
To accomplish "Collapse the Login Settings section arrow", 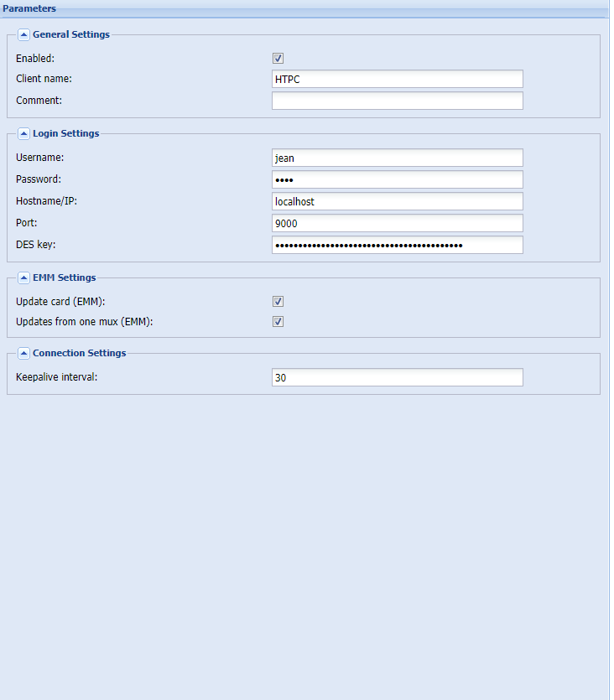I will tap(23, 134).
